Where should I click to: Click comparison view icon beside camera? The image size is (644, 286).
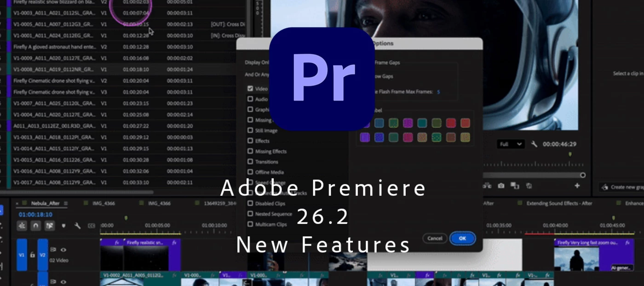[515, 186]
